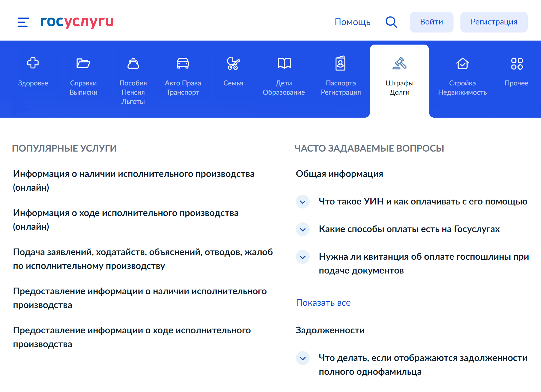
Task: Click the Пособия Пенсия Льготы purse icon
Action: pos(133,63)
